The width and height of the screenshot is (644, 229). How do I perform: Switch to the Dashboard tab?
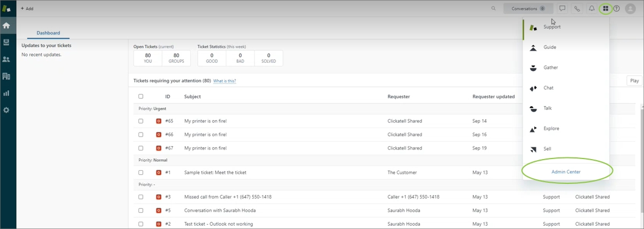pos(48,33)
